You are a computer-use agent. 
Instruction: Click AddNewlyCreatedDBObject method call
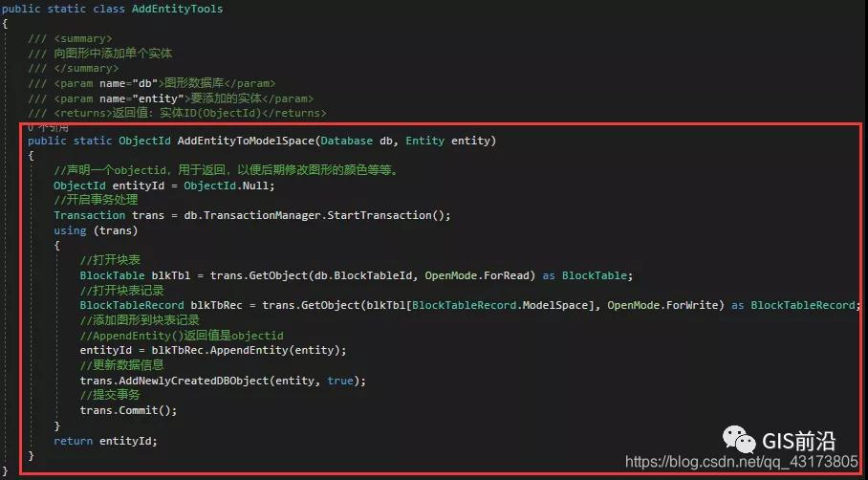click(194, 381)
